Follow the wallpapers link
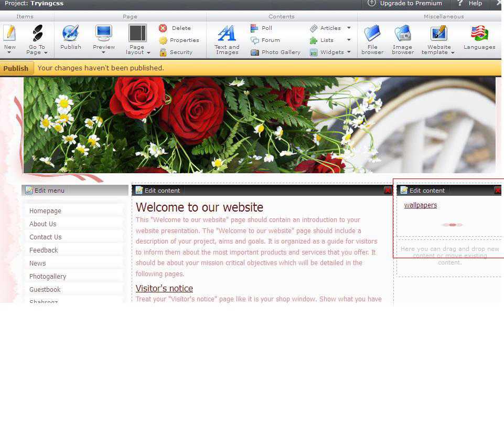This screenshot has height=442, width=504. (421, 205)
